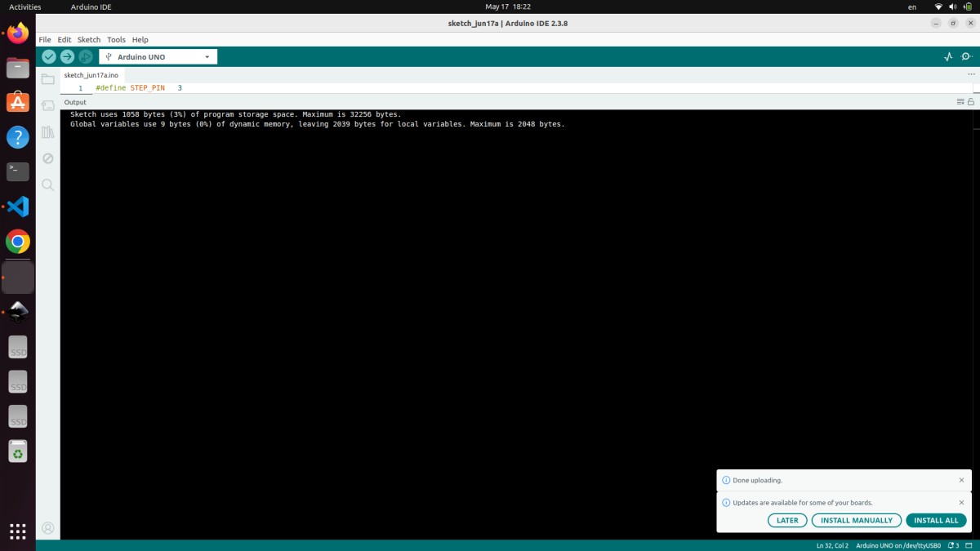Click the account profile icon in the sidebar
The height and width of the screenshot is (551, 980).
48,528
